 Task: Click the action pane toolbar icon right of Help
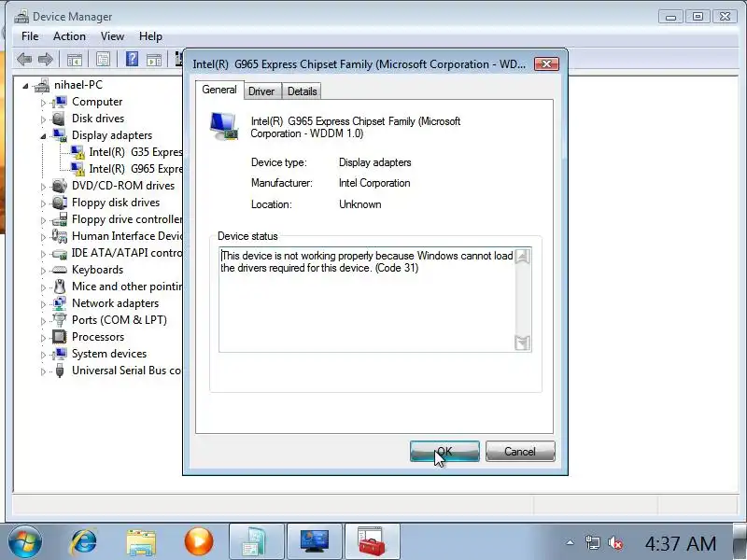tap(154, 60)
